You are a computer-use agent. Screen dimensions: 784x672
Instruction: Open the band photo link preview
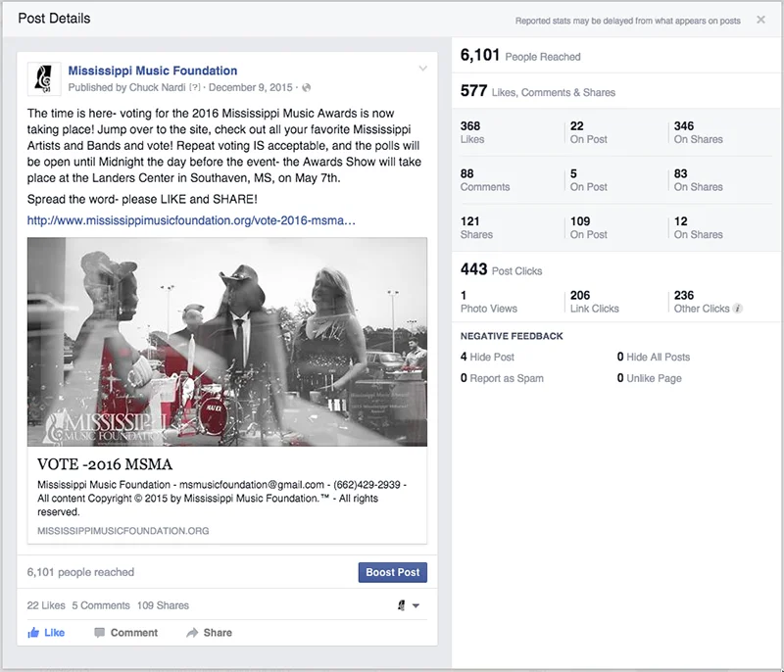click(x=227, y=342)
